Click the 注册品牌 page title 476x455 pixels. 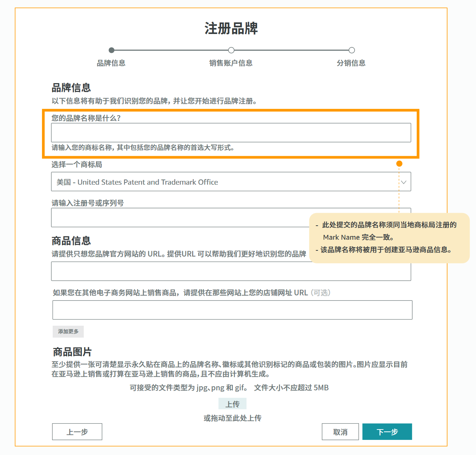pyautogui.click(x=231, y=28)
